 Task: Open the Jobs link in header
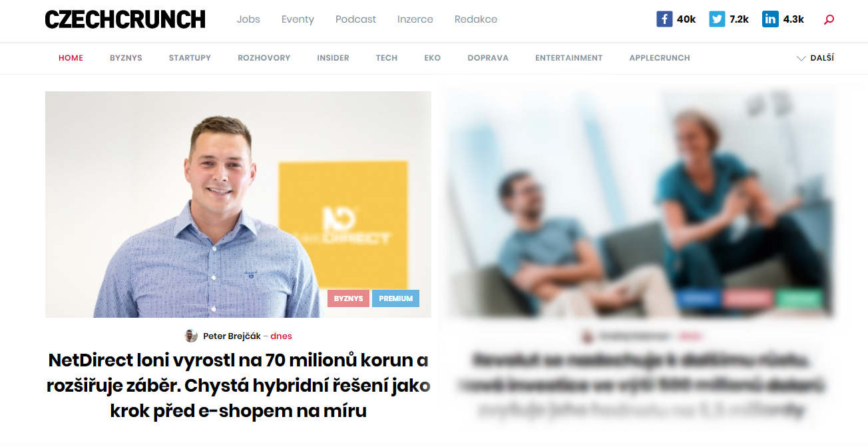(x=248, y=19)
